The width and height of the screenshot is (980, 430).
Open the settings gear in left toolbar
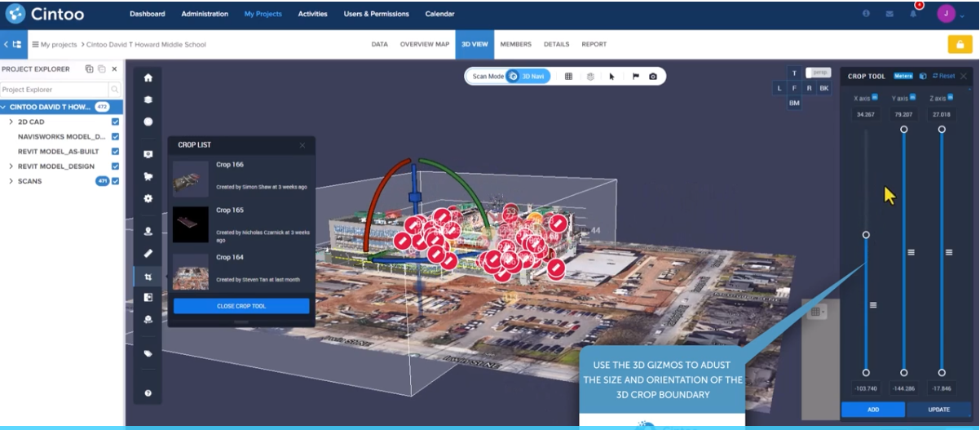(148, 198)
